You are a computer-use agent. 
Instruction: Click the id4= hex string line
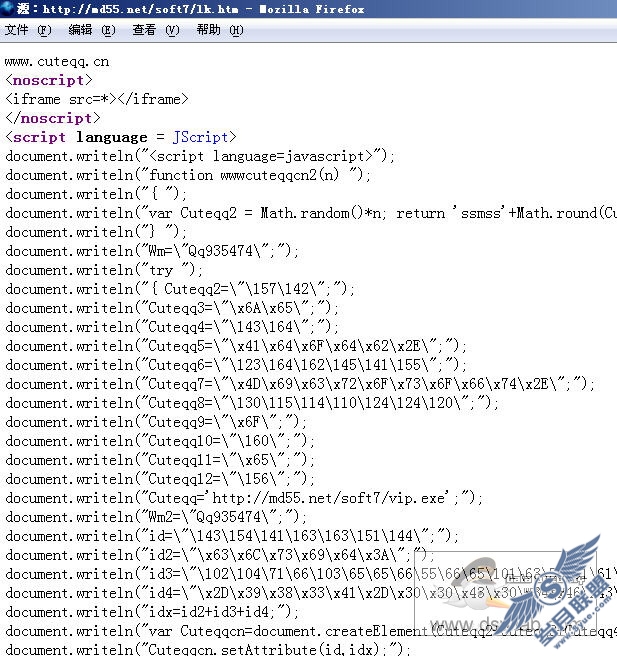point(311,593)
